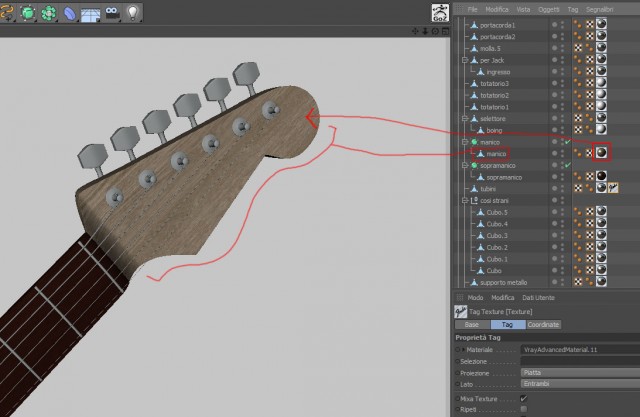
Task: Click the blue deformer capsule toolbar icon
Action: [70, 13]
